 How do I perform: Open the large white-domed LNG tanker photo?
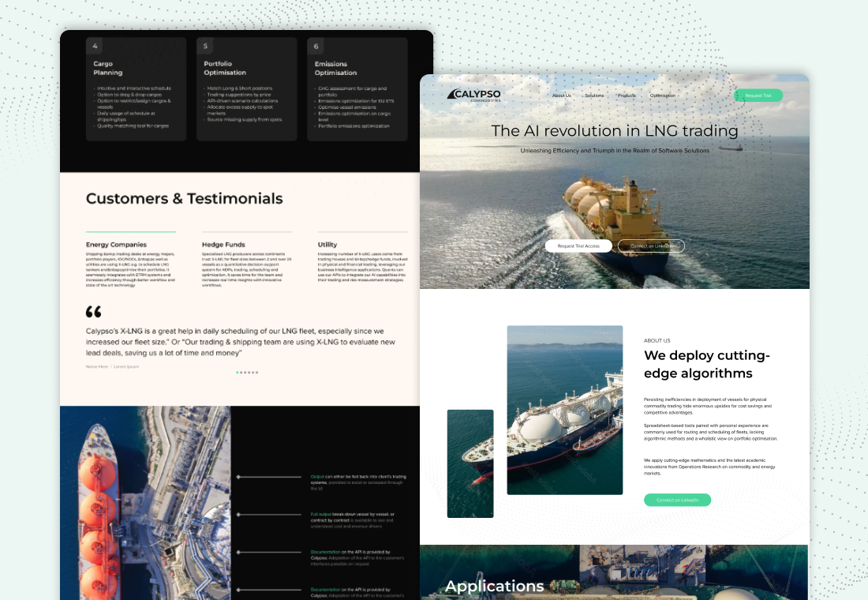click(565, 410)
